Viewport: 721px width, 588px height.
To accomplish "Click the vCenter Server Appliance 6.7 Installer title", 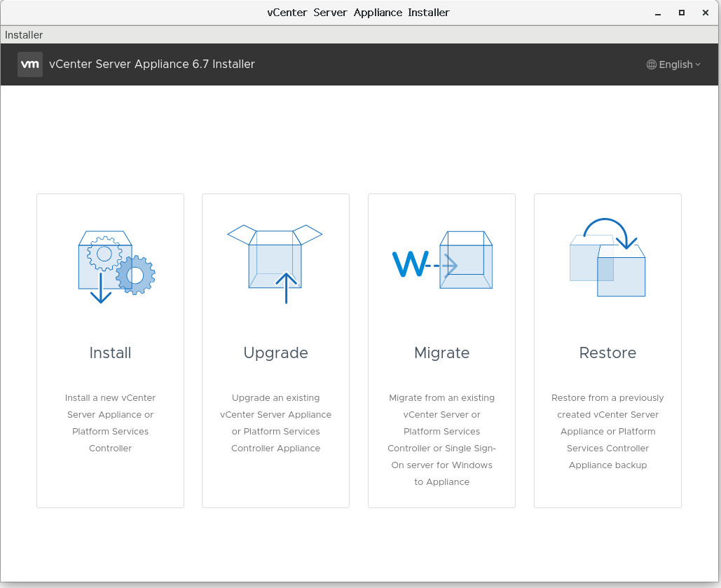I will click(152, 64).
